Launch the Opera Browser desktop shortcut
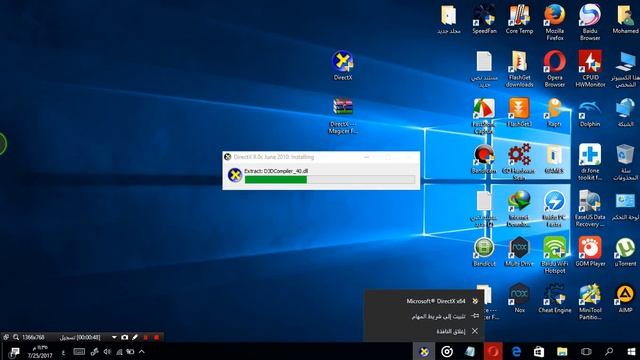Viewport: 640px width, 360px height. tap(555, 69)
